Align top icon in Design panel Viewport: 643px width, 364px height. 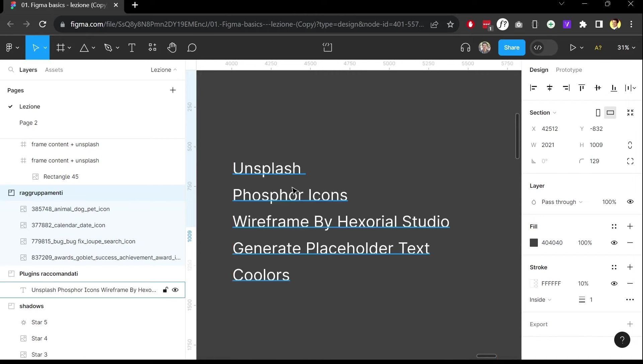pos(582,88)
